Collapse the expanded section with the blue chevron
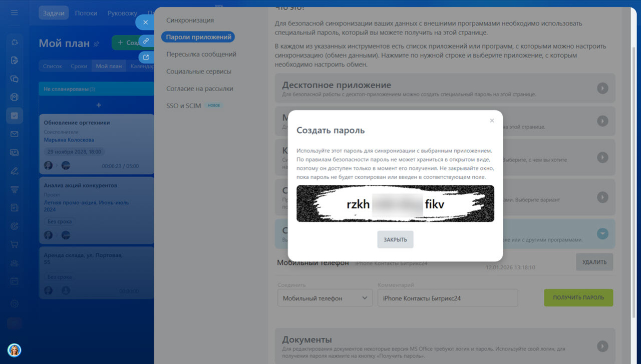The width and height of the screenshot is (641, 364). coord(602,233)
